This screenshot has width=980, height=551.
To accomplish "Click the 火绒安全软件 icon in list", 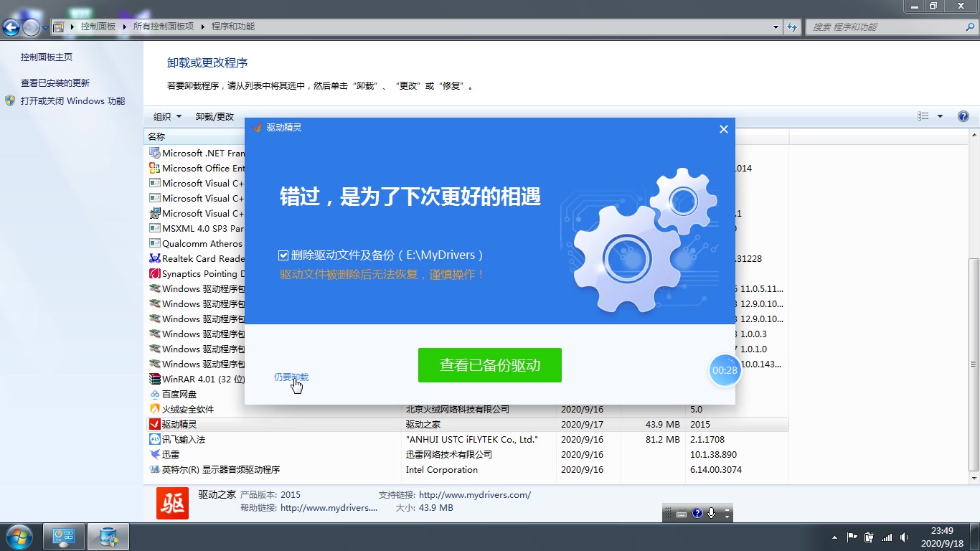I will (154, 409).
